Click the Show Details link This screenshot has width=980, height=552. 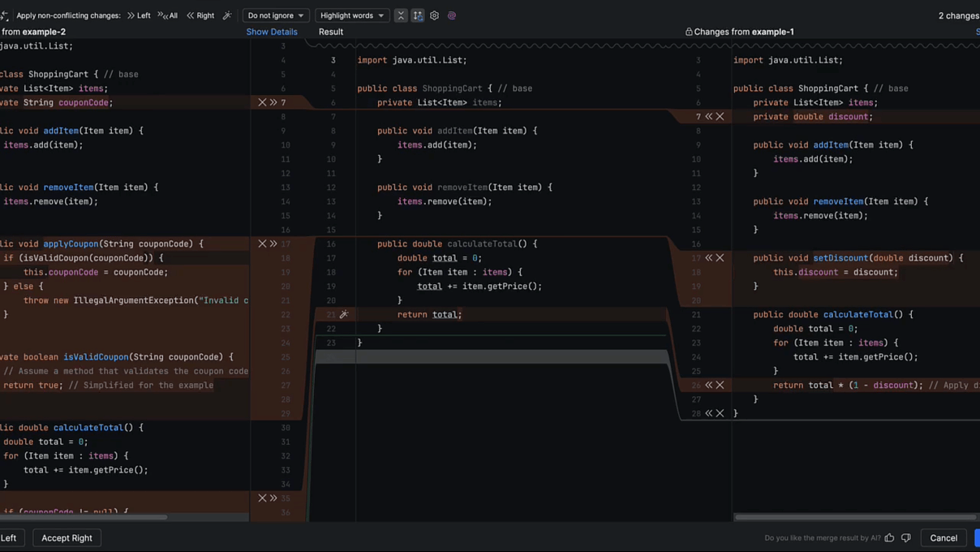272,32
